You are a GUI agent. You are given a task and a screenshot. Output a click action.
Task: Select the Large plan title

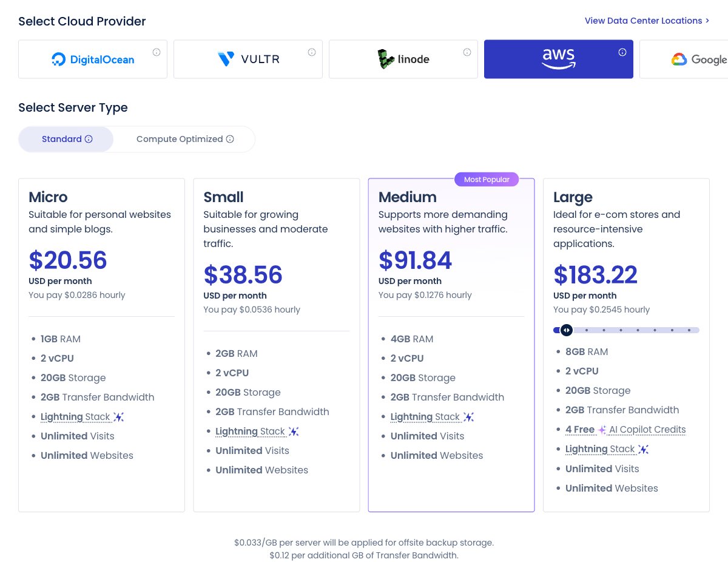coord(573,198)
